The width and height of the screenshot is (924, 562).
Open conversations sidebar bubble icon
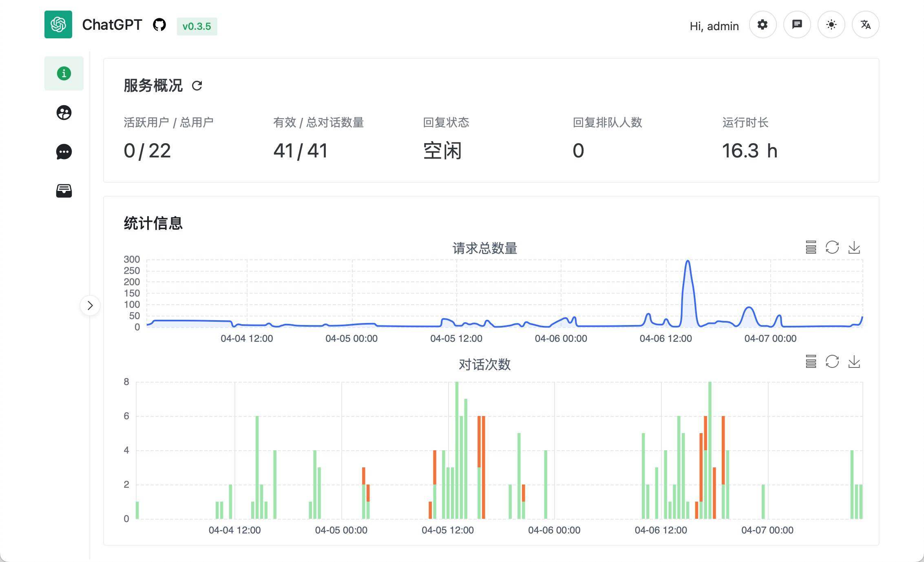click(x=64, y=152)
